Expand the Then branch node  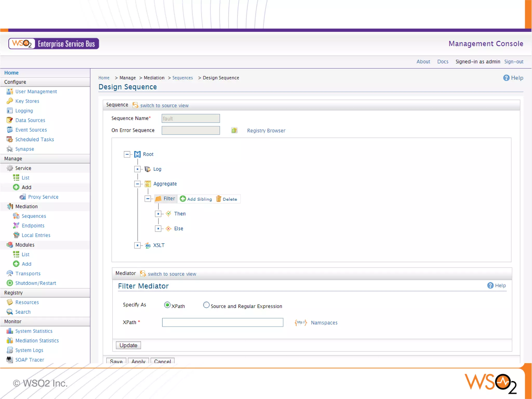point(158,214)
